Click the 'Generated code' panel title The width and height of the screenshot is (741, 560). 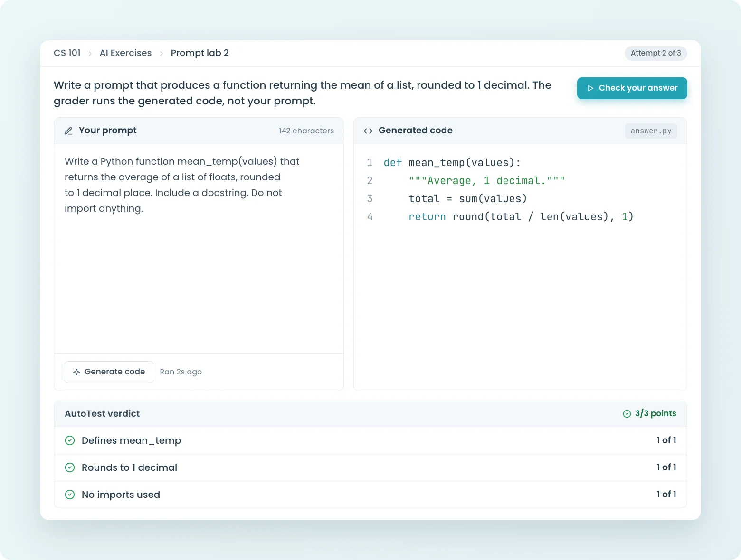click(416, 131)
